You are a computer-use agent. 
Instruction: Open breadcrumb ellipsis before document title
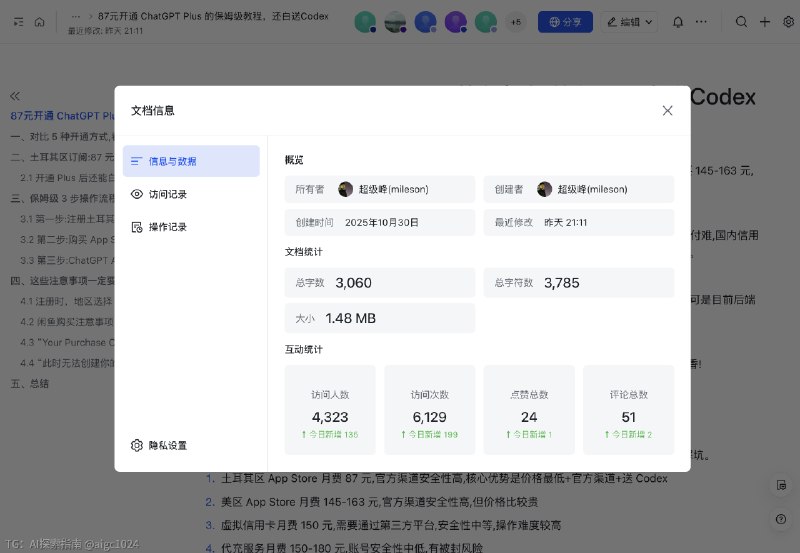[76, 16]
